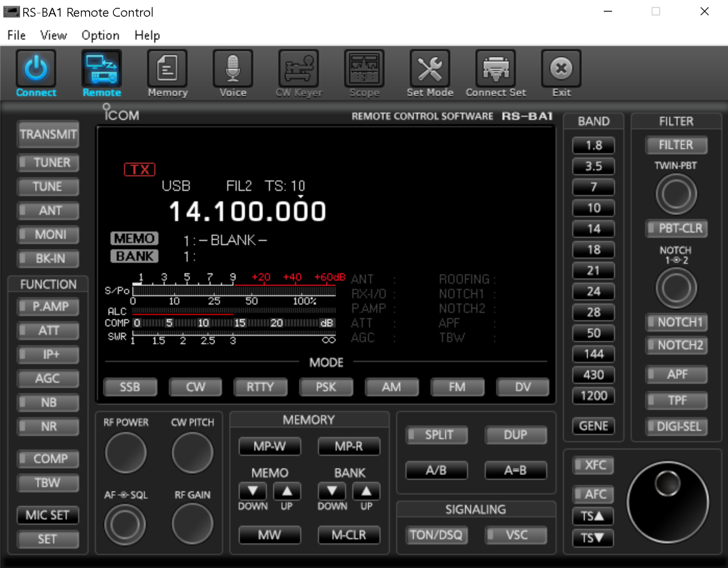Screen dimensions: 728x568
Task: Click BANK UP arrow
Action: click(x=366, y=492)
